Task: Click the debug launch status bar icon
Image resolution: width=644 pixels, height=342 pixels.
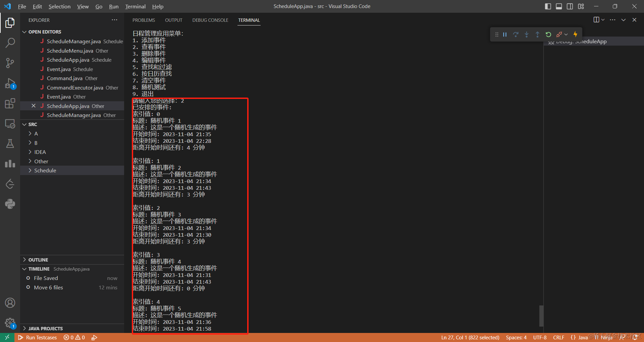Action: [x=94, y=337]
